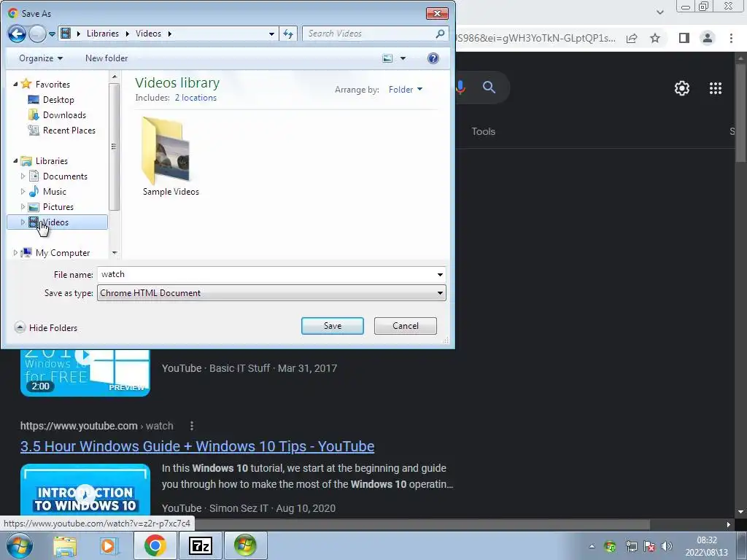Screen dimensions: 747x560
Task: Click the Save button
Action: click(x=333, y=326)
